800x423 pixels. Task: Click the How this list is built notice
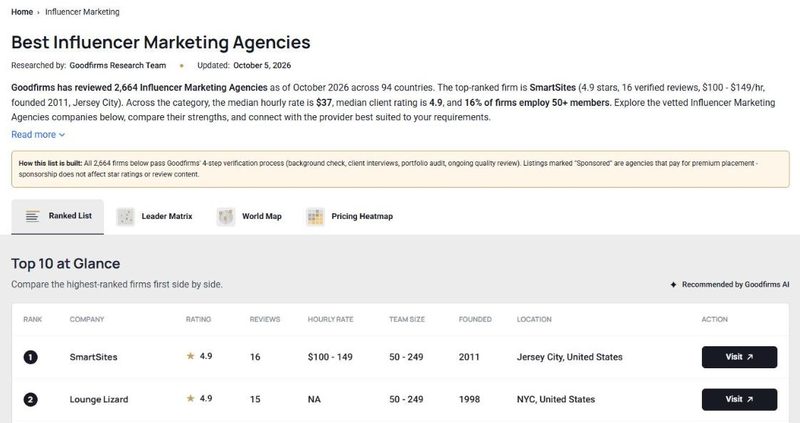click(401, 169)
